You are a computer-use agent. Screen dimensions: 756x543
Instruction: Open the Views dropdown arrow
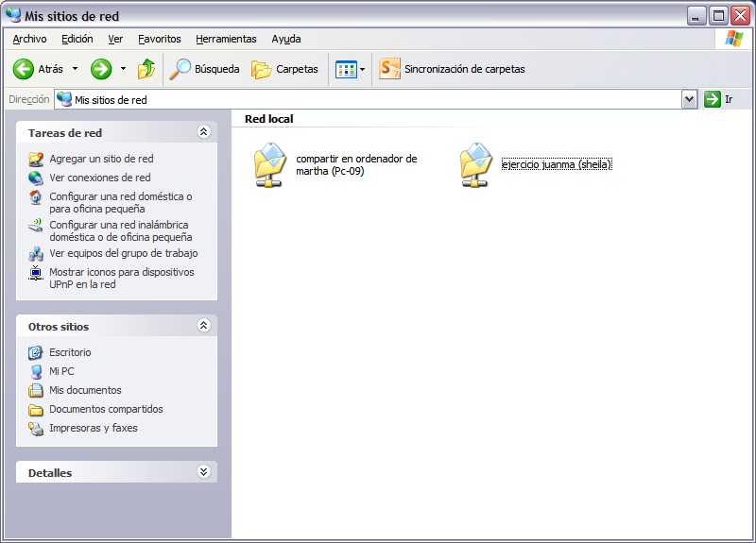(x=363, y=69)
